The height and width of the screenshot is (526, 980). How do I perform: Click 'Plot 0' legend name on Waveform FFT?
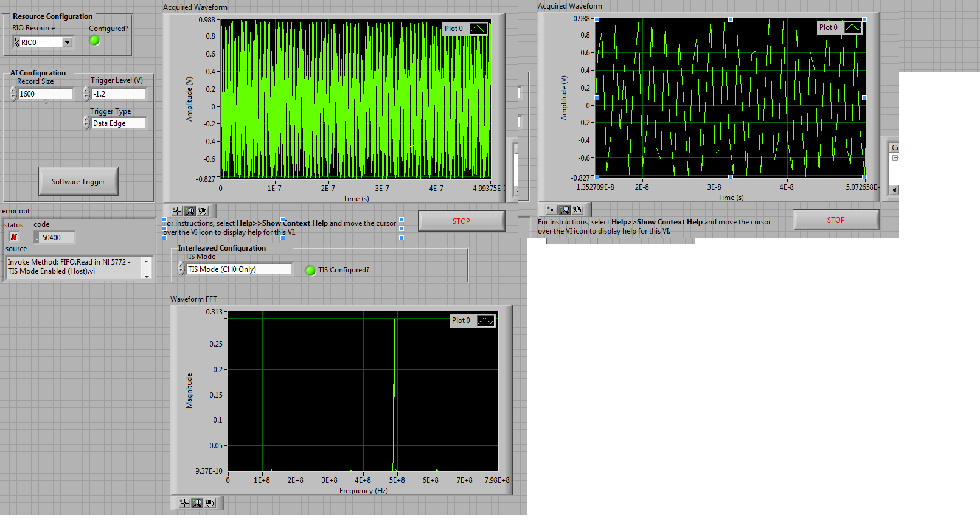point(460,320)
